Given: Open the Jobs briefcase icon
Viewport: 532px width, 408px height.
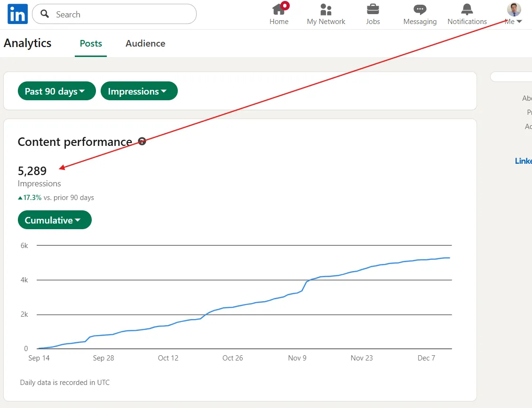Looking at the screenshot, I should click(x=373, y=9).
